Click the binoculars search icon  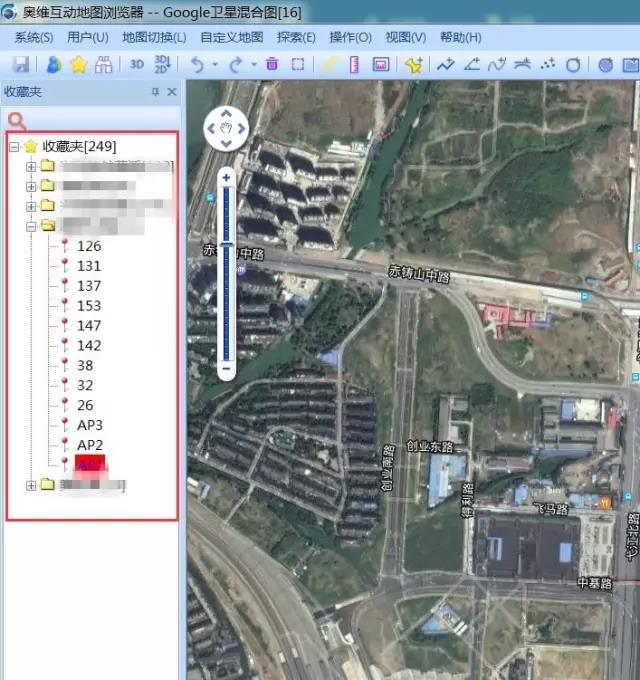(103, 65)
